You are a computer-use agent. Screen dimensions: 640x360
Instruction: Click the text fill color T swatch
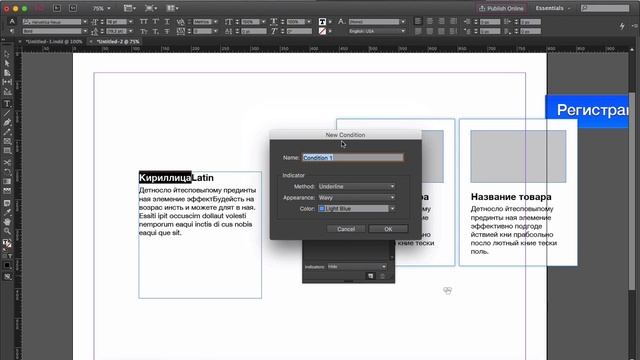point(322,22)
